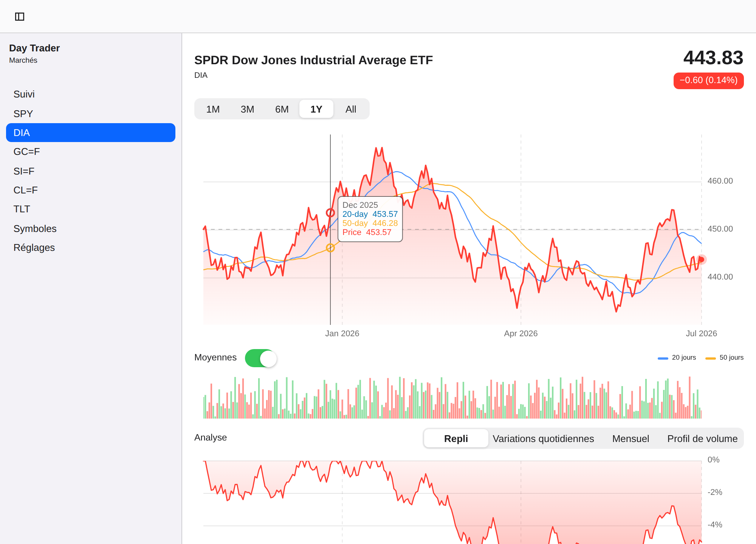Click the Apr 2026 axis label
The height and width of the screenshot is (544, 756).
click(521, 333)
